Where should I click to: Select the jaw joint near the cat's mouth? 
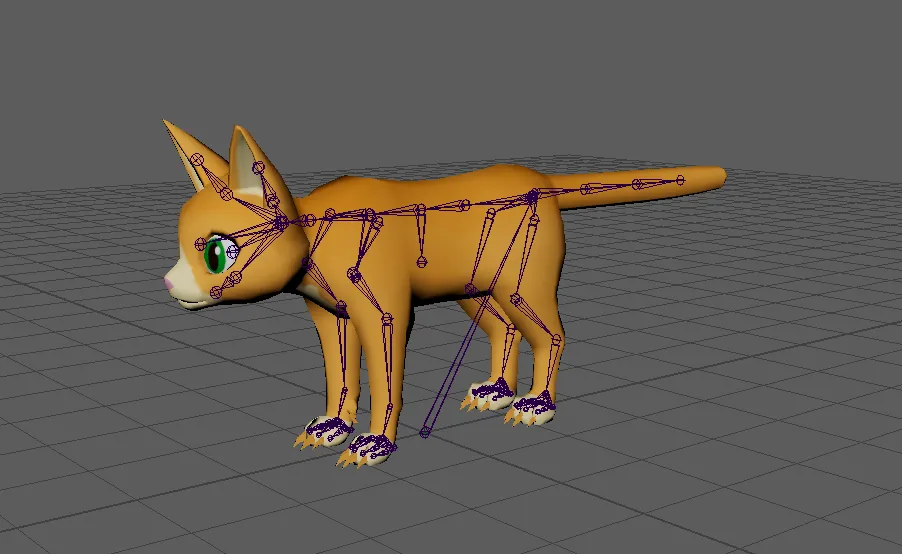click(216, 293)
